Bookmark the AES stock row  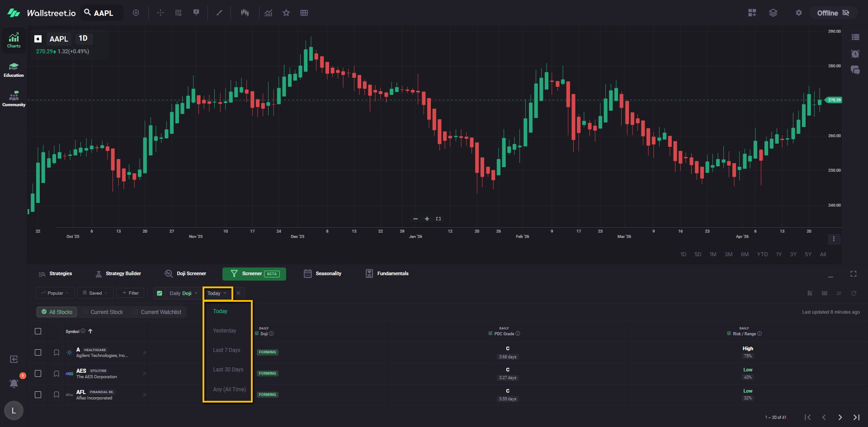(x=57, y=374)
